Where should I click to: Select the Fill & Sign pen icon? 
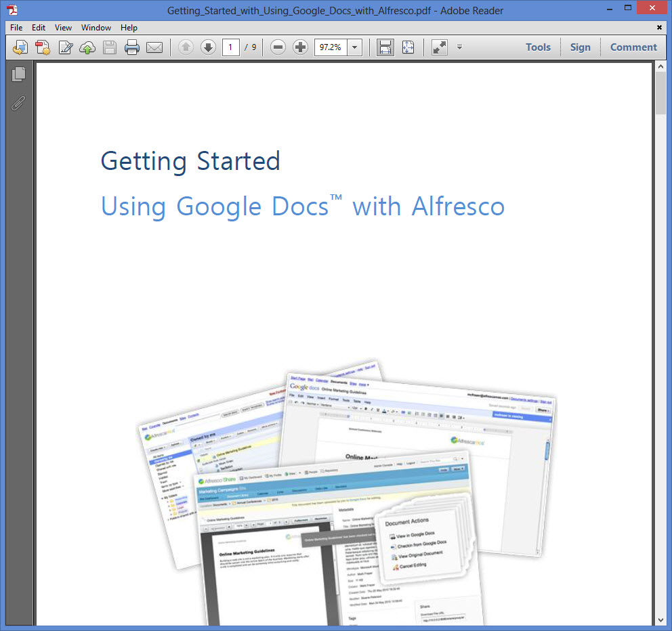click(64, 47)
